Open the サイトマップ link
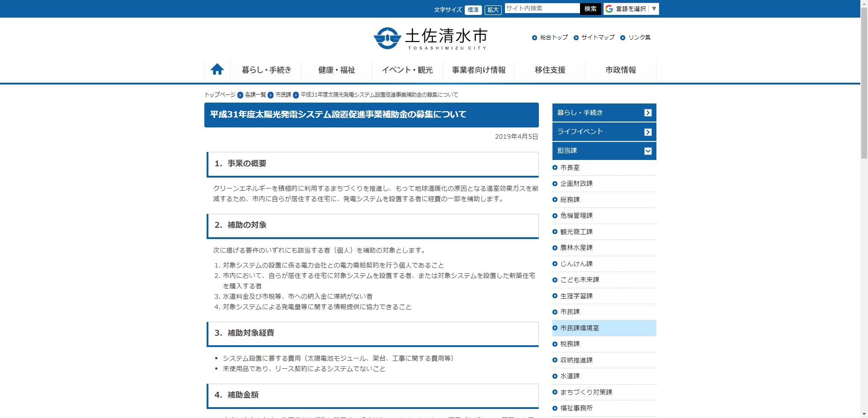The height and width of the screenshot is (418, 868). [x=597, y=38]
